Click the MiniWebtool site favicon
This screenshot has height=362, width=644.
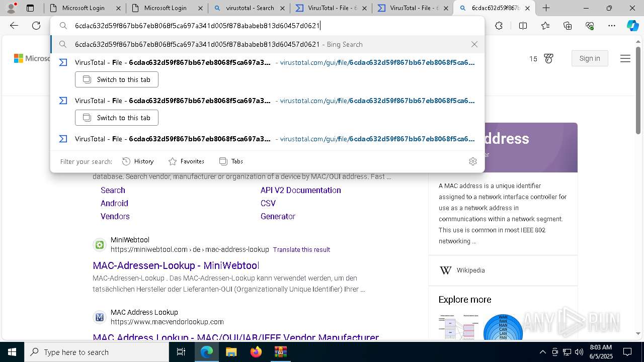point(100,245)
